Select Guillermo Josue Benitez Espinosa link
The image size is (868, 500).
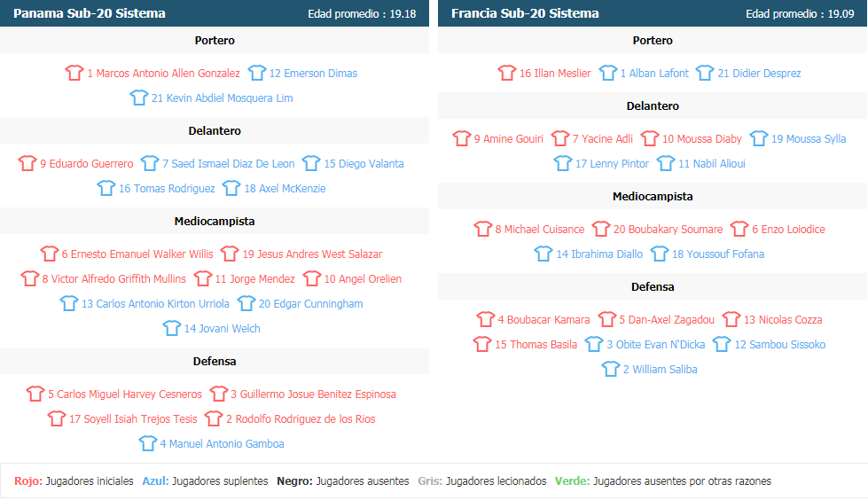coord(313,394)
